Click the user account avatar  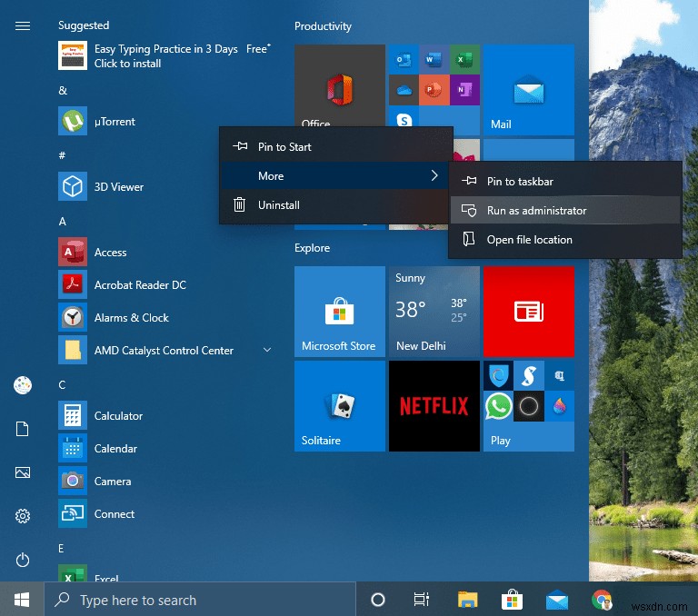tap(23, 385)
